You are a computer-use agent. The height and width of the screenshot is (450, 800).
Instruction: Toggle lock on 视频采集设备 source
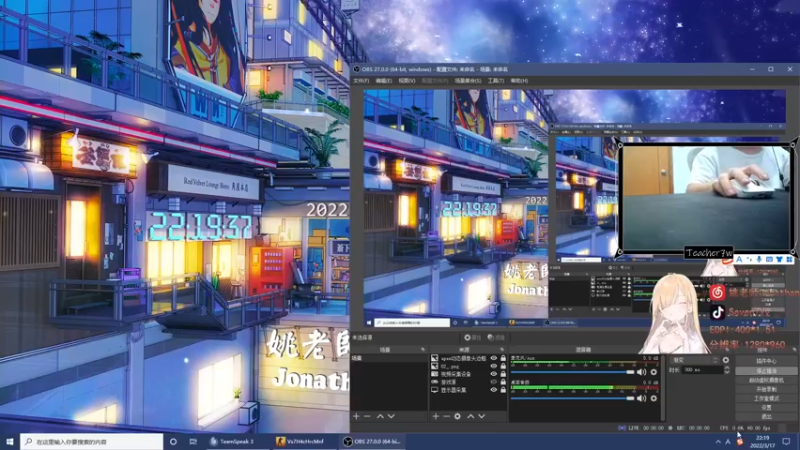pyautogui.click(x=503, y=374)
